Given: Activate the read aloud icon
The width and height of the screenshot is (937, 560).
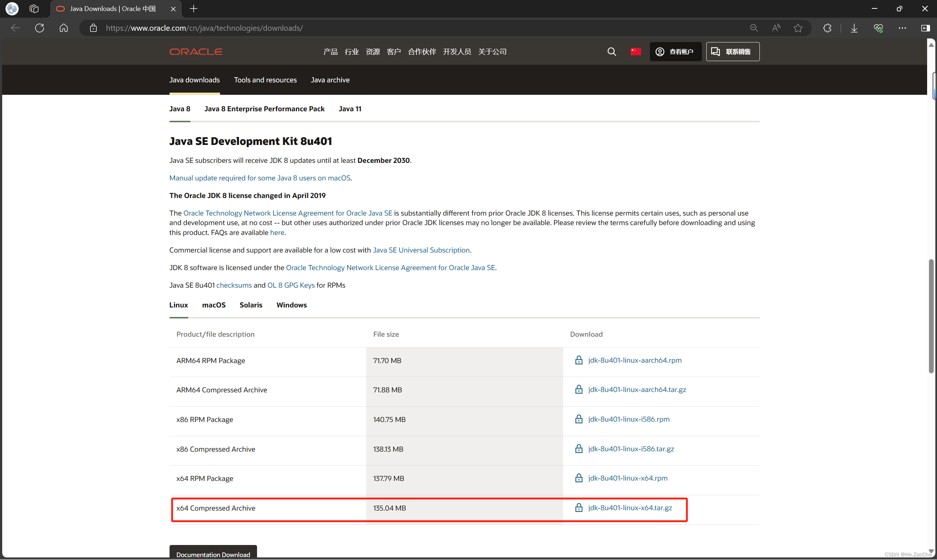Looking at the screenshot, I should click(x=776, y=28).
